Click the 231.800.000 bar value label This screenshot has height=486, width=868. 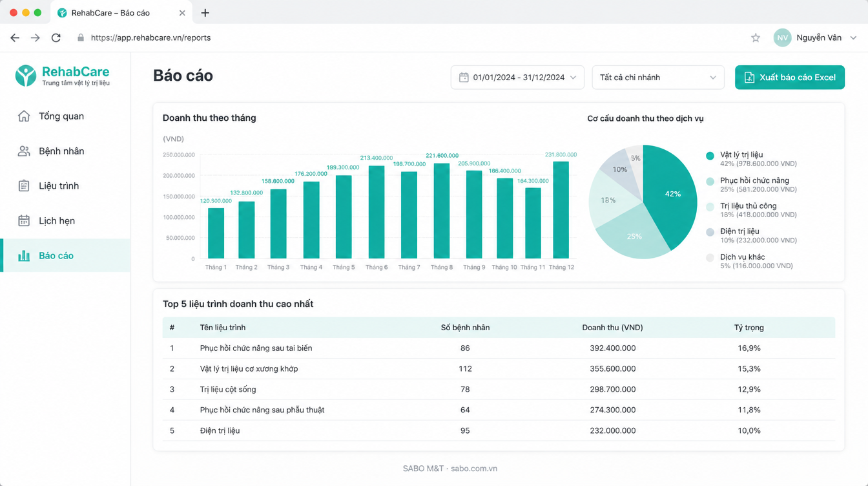(561, 155)
